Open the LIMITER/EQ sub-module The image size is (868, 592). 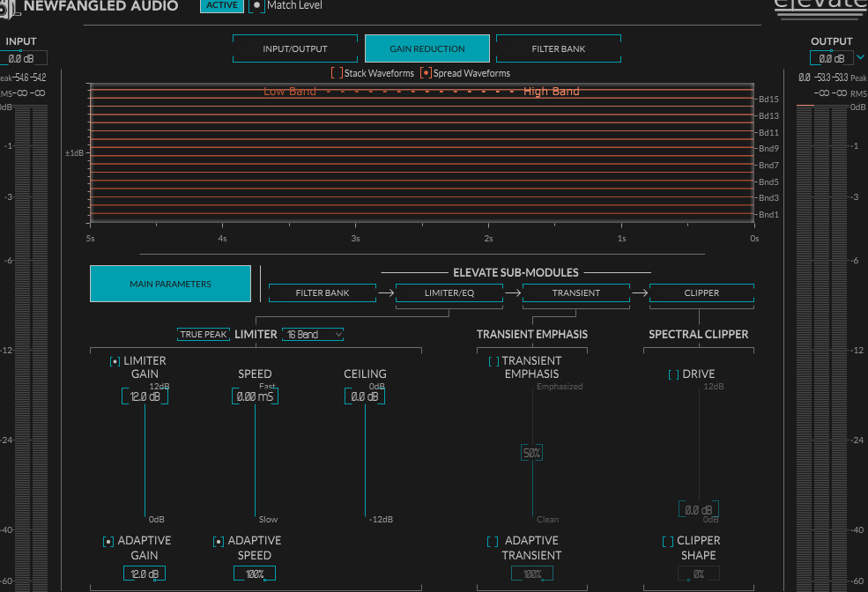(449, 292)
